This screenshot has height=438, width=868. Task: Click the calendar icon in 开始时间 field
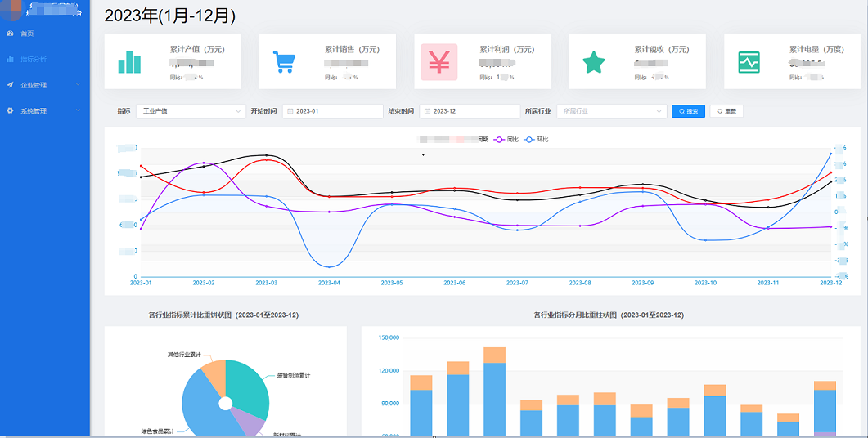pos(290,111)
